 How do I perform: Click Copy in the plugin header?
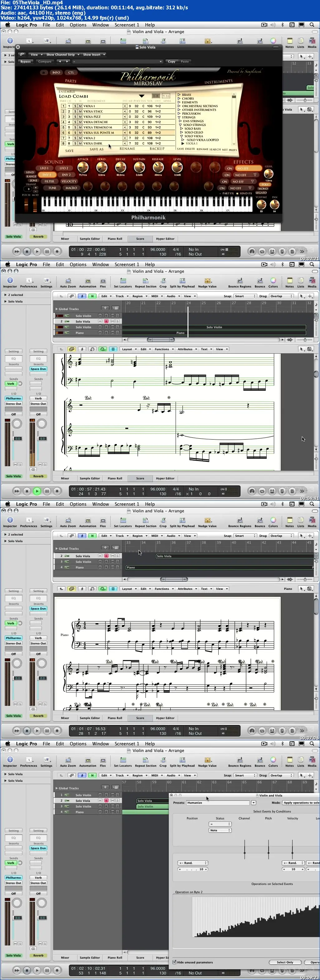coord(172,61)
